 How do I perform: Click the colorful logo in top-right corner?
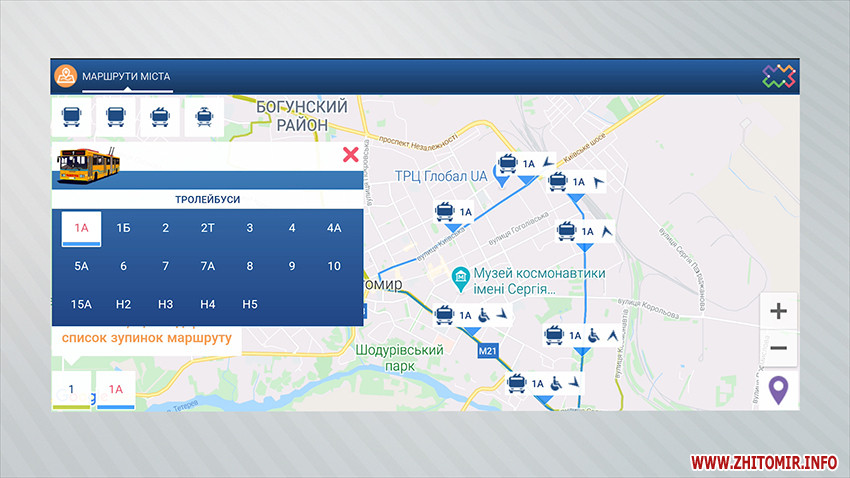[x=779, y=77]
